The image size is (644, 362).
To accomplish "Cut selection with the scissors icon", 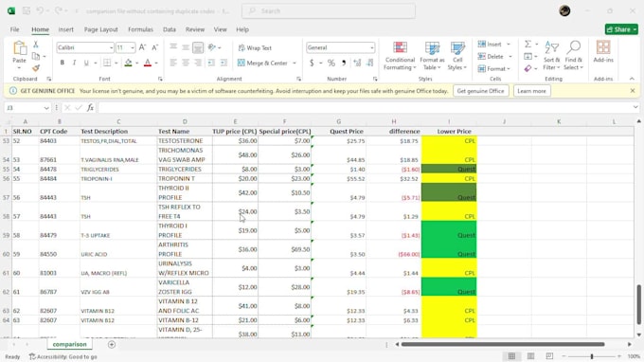I will (36, 45).
